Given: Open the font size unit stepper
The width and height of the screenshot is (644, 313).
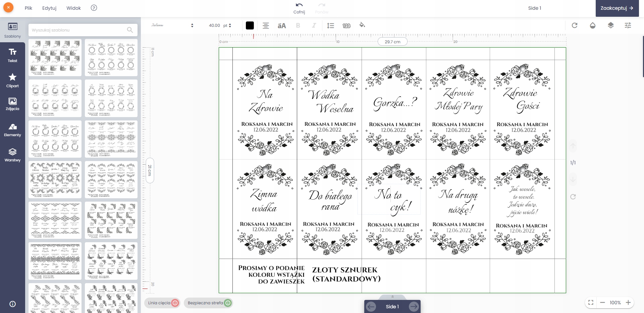Looking at the screenshot, I should (230, 25).
